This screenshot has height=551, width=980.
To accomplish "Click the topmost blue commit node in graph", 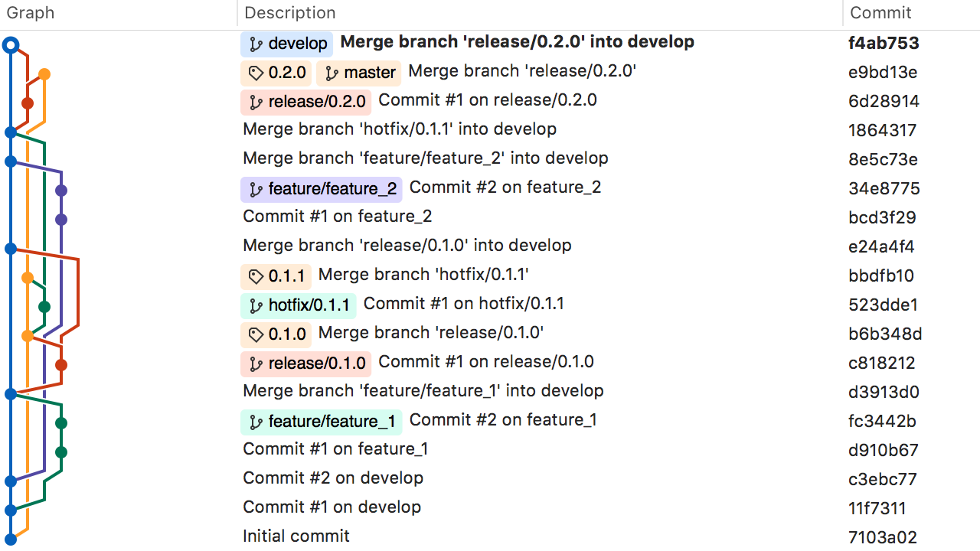I will 10,44.
